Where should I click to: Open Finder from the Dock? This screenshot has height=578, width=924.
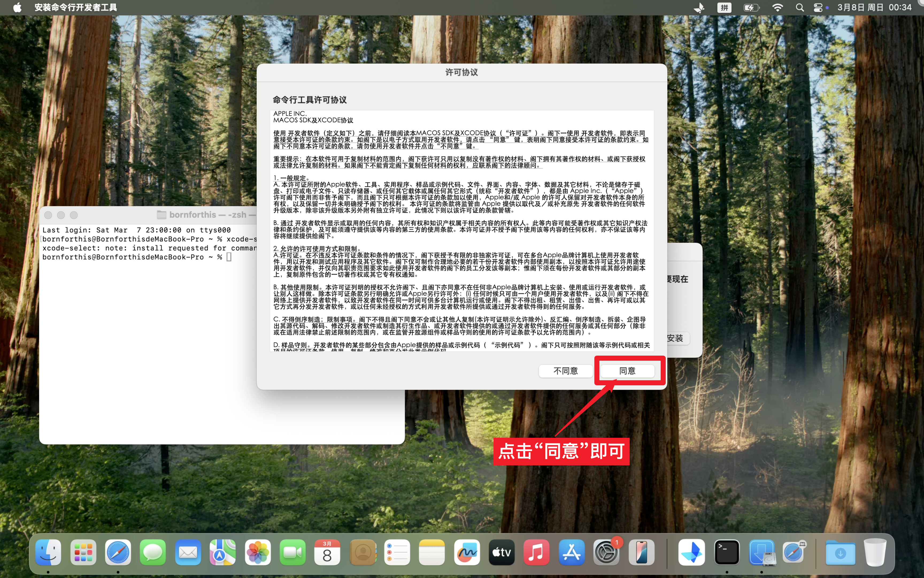coord(48,552)
